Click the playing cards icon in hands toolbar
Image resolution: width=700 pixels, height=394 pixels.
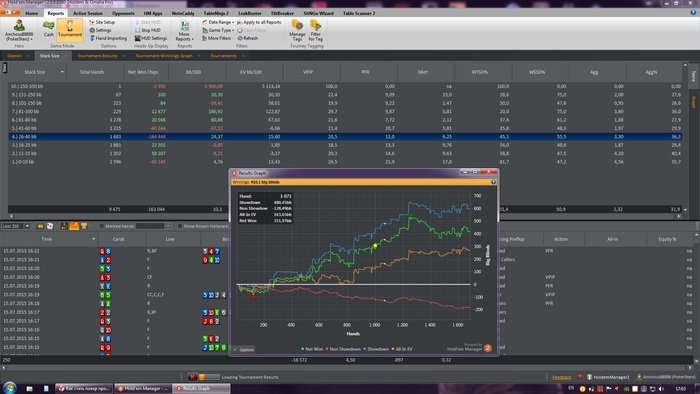(50, 226)
